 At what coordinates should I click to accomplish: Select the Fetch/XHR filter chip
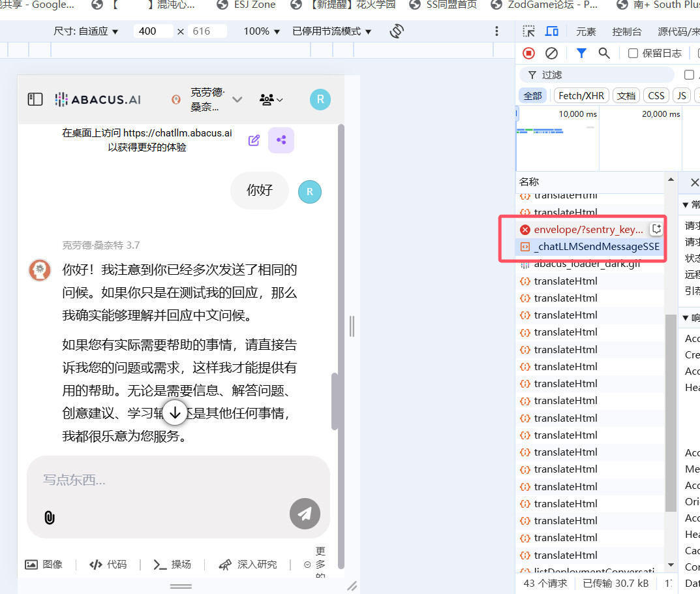(581, 95)
